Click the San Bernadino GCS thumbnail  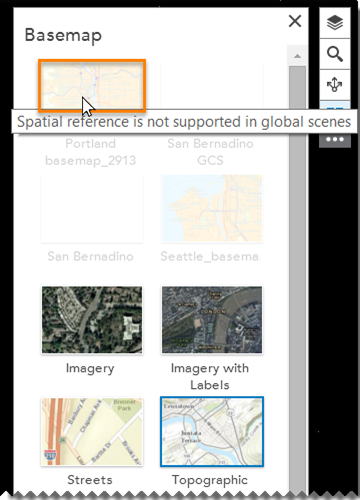212,85
